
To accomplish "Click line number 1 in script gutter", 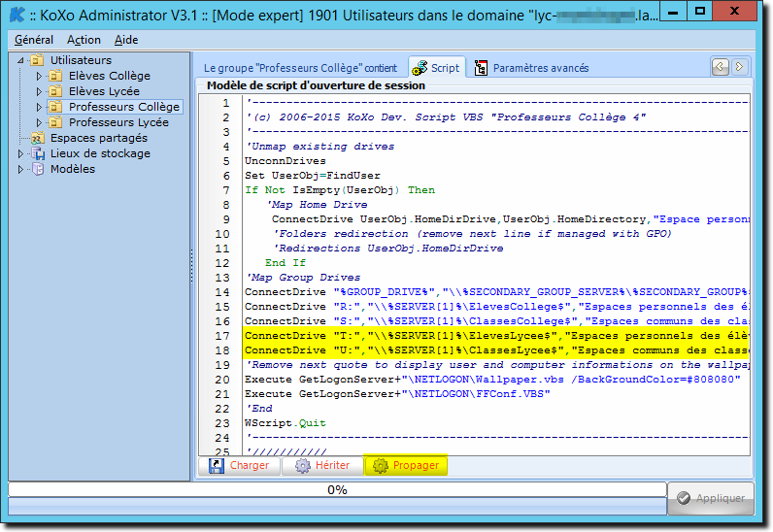I will [x=226, y=103].
